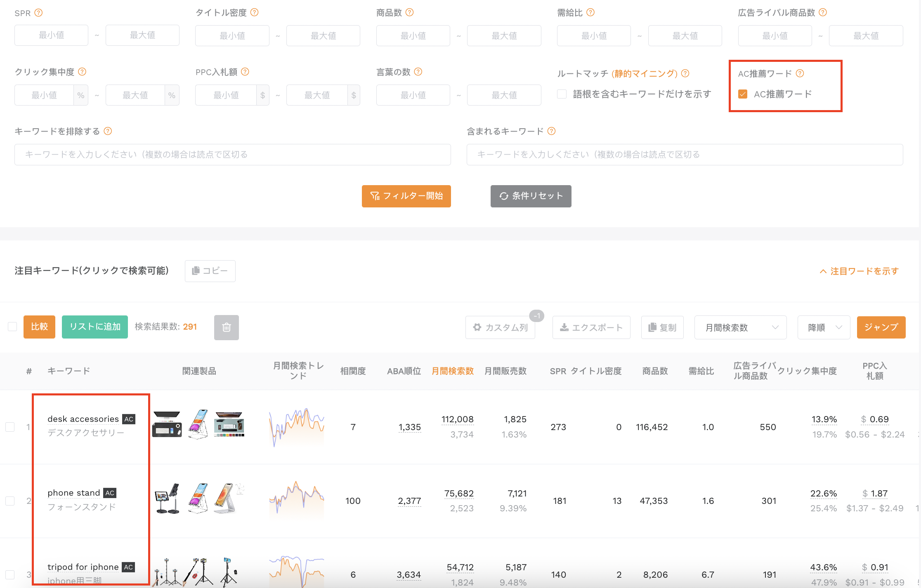Check 語根を含むキーワードだけを示す checkbox
Screen dimensions: 921x588
point(562,94)
